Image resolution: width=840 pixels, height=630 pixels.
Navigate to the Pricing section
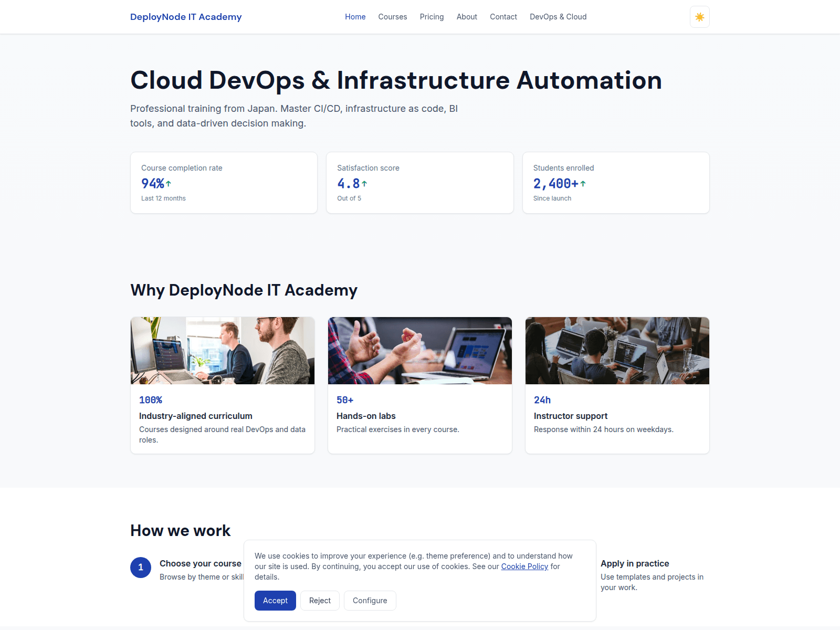point(432,16)
